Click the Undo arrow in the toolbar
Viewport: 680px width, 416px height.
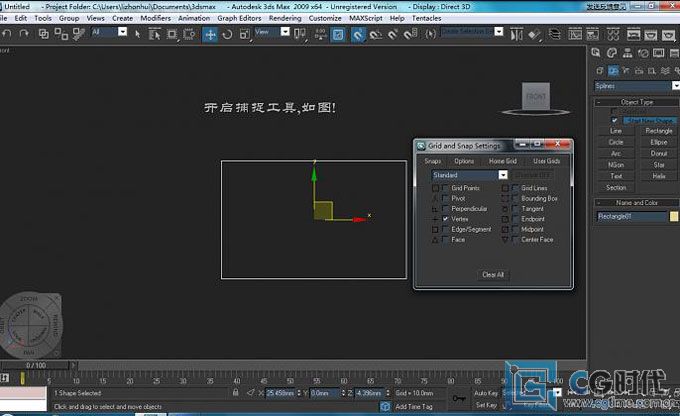7,34
